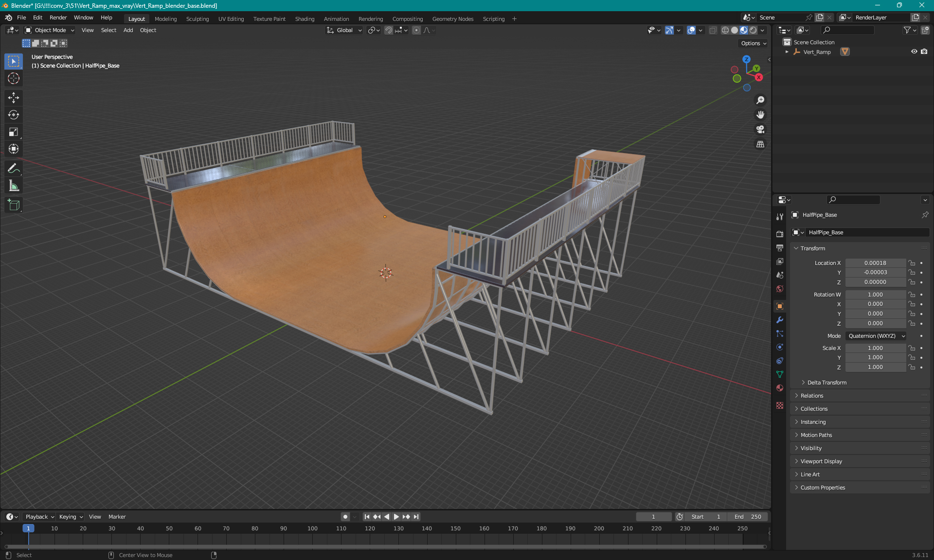Select the Move tool
The width and height of the screenshot is (934, 560).
tap(14, 98)
